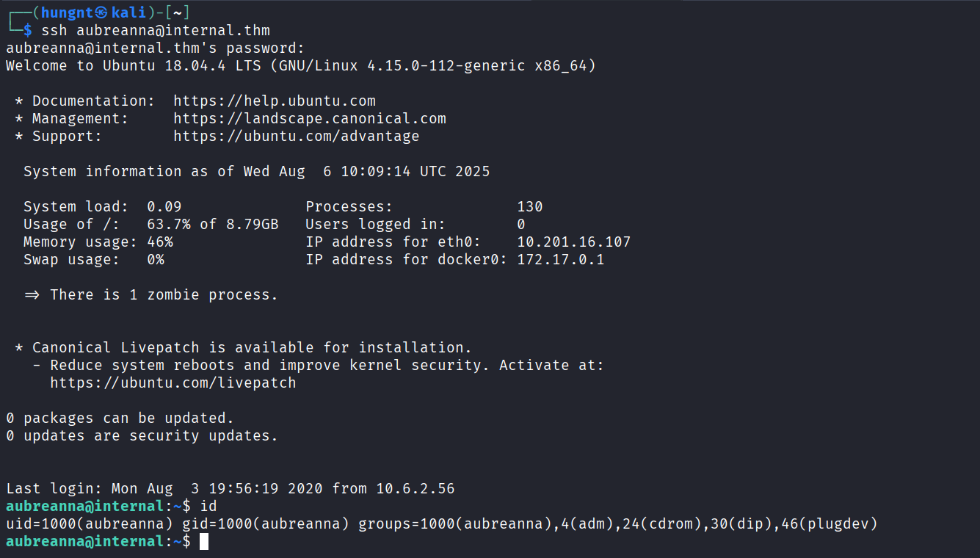
Task: Click the arrow symbol before zombie process message
Action: [x=32, y=295]
